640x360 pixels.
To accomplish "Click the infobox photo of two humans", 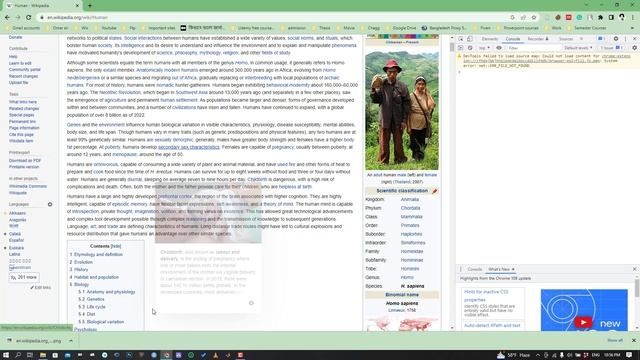I will 402,110.
